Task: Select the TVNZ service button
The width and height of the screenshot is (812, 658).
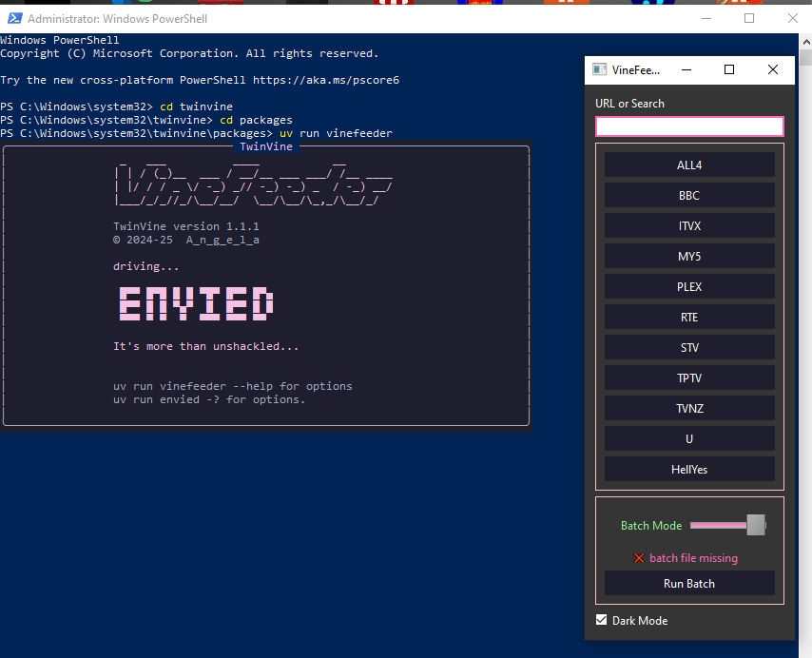Action: click(689, 409)
